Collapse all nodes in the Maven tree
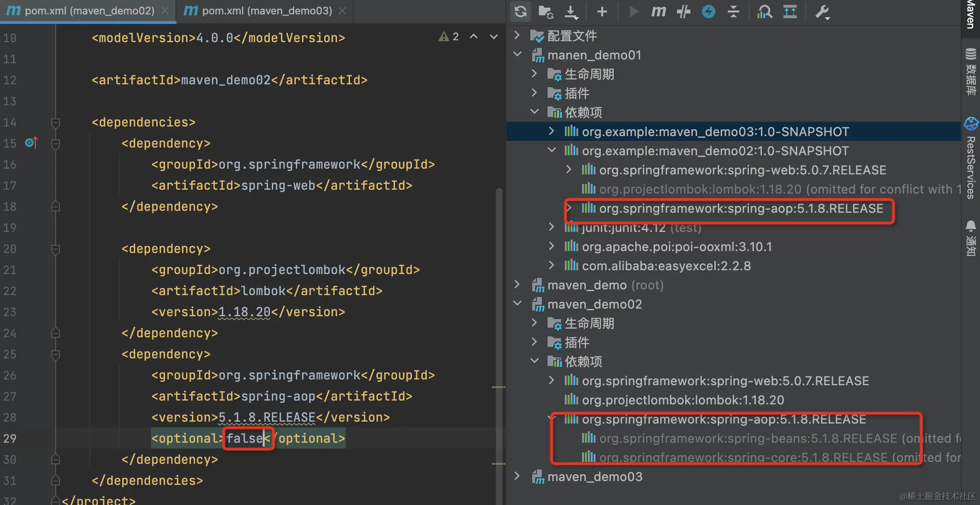This screenshot has width=980, height=505. [x=734, y=11]
